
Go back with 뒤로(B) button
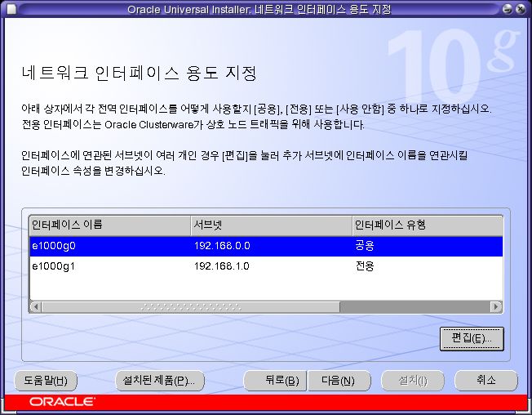[276, 381]
